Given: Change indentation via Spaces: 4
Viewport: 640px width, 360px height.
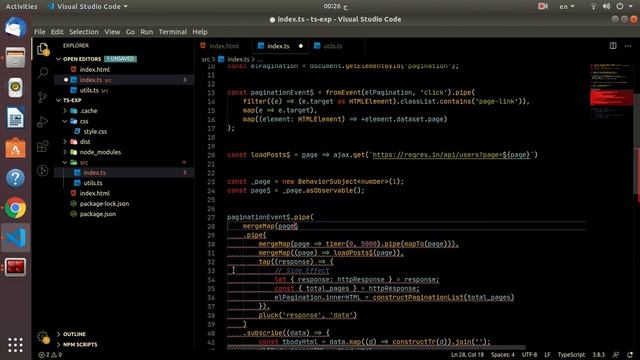Looking at the screenshot, I should (503, 355).
